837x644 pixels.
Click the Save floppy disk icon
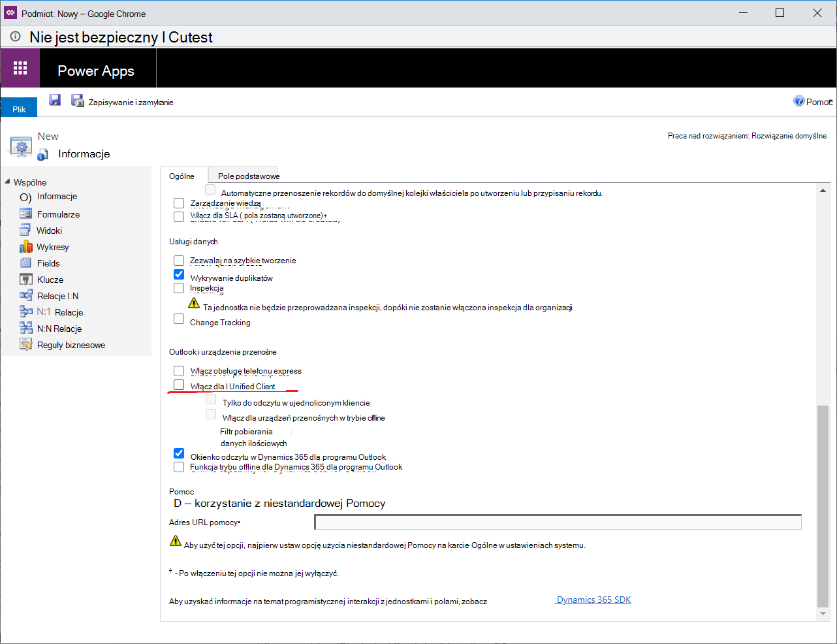tap(55, 100)
